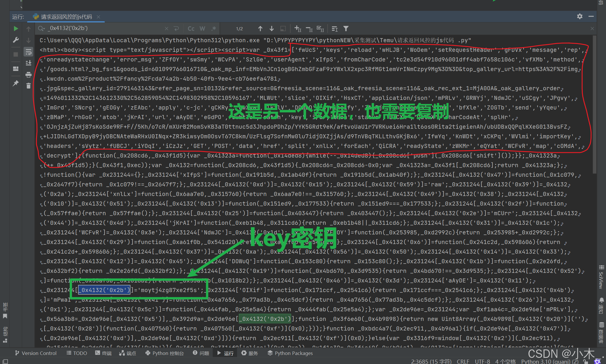606x364 pixels.
Task: Select the 运行 run tab at bottom
Action: coord(225,353)
